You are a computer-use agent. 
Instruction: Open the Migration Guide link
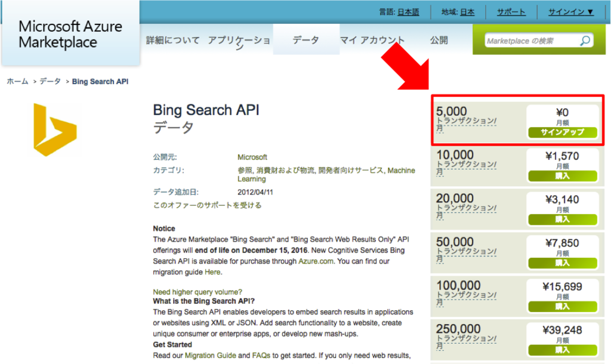(211, 356)
